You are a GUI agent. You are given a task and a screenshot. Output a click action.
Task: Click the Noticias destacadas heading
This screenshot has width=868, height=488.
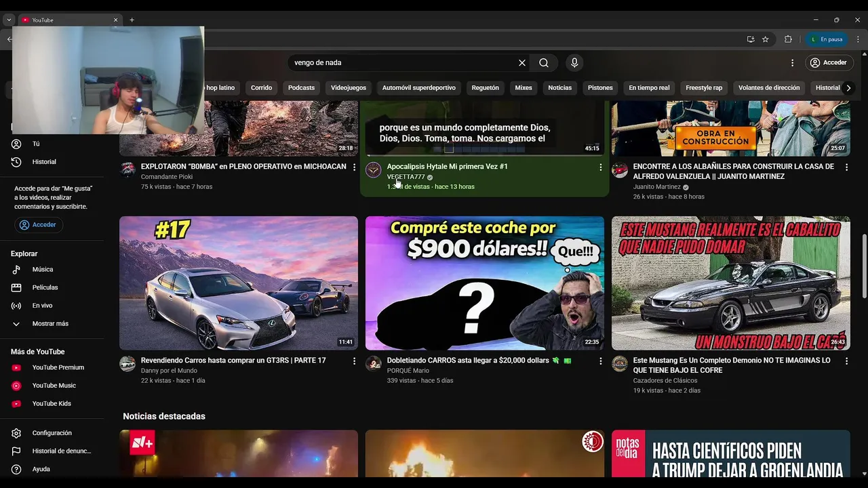pyautogui.click(x=164, y=416)
